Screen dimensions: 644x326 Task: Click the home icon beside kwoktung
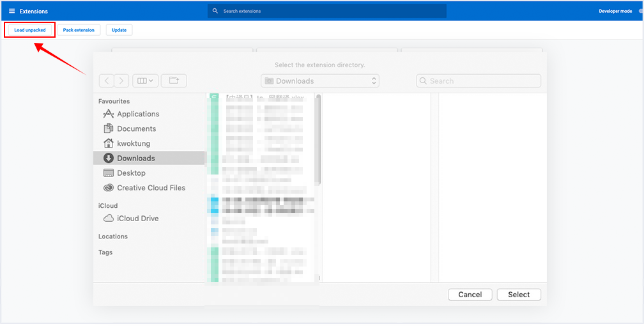(x=109, y=143)
